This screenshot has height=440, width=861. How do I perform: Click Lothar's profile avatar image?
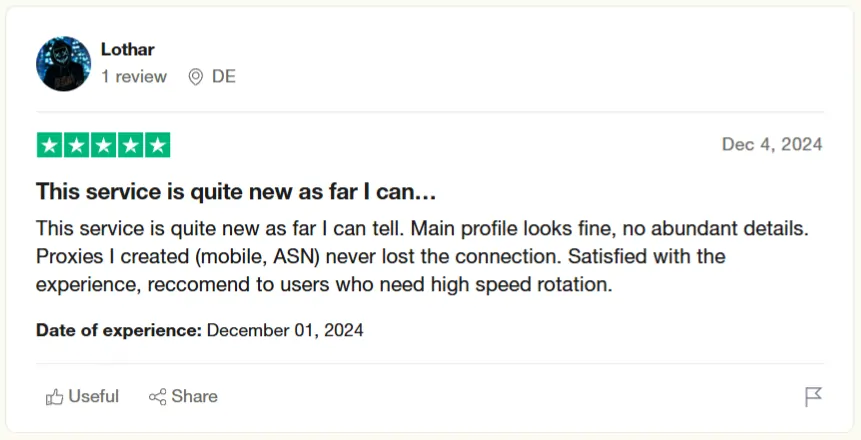click(64, 64)
